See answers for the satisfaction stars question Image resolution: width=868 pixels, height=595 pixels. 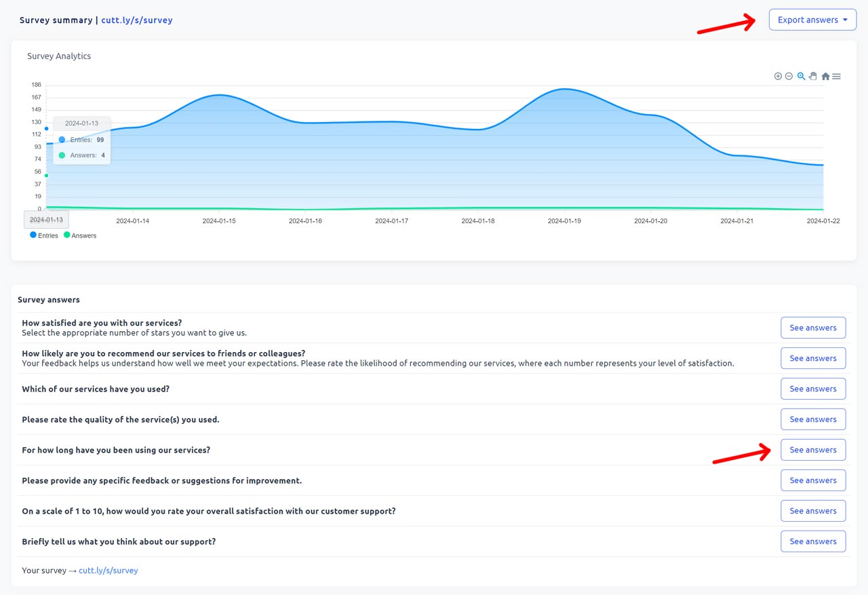[812, 327]
